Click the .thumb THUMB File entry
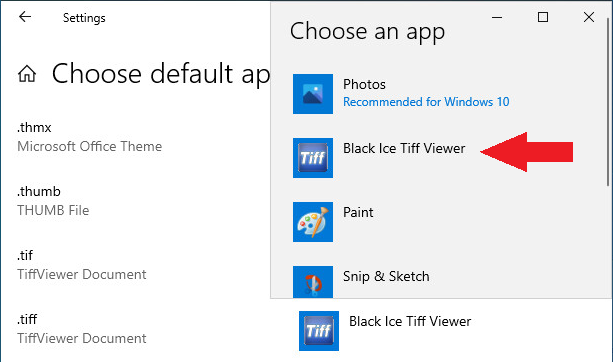Screen dimensions: 613x362 coord(53,201)
